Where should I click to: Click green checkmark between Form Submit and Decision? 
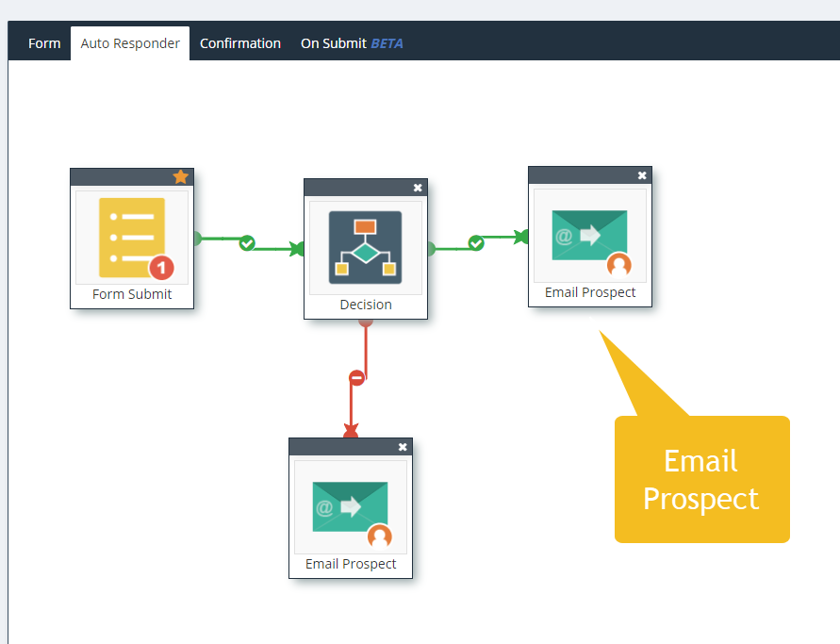(247, 243)
